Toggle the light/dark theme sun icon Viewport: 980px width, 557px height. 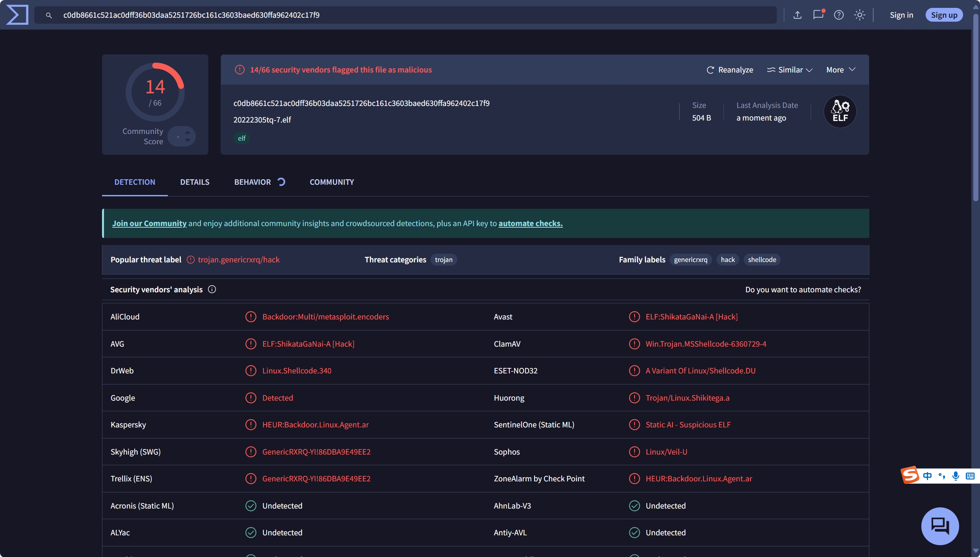(859, 15)
